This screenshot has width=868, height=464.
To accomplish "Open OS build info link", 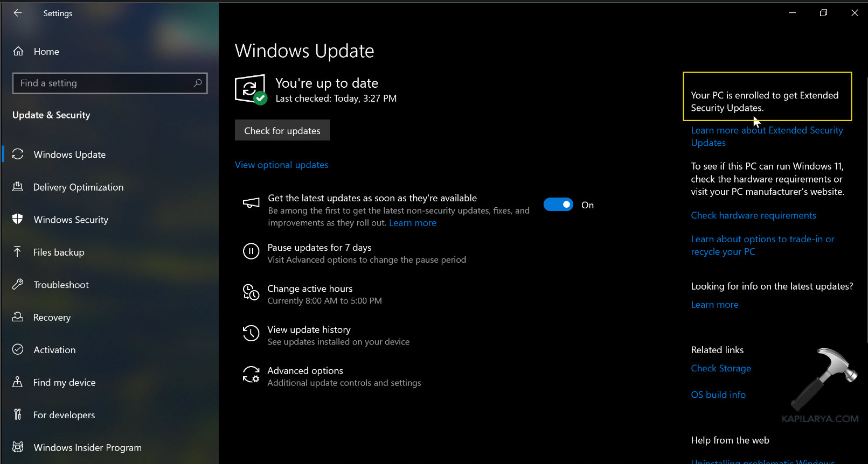I will click(718, 395).
